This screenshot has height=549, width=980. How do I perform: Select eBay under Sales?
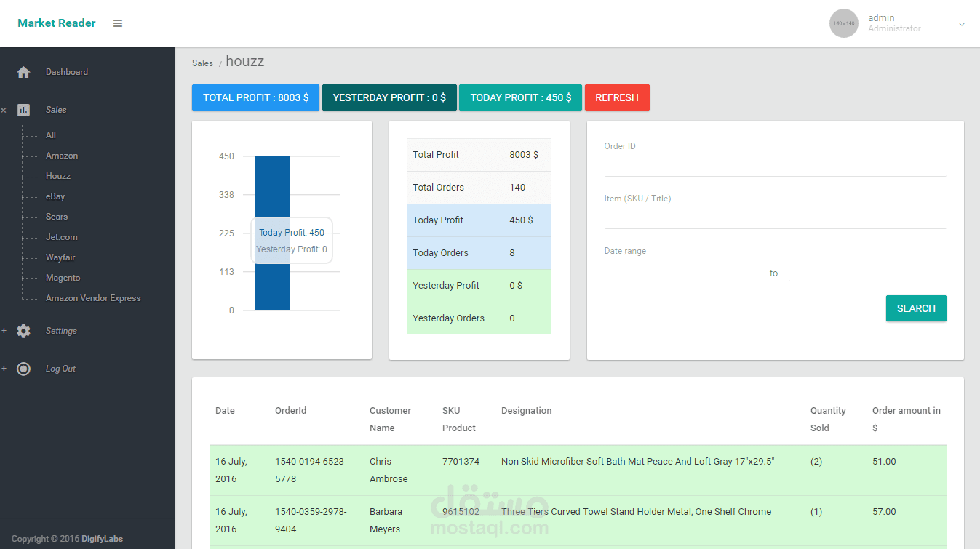point(55,196)
